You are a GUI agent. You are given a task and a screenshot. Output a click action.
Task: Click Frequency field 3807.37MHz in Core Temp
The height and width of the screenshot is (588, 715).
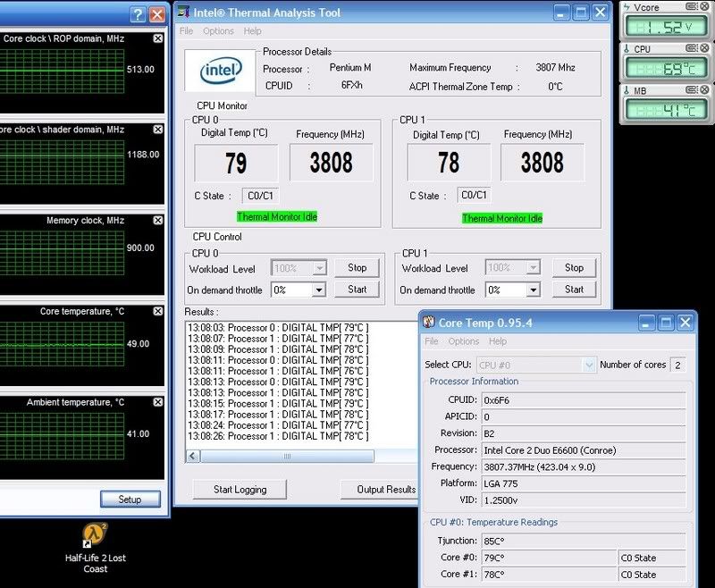[x=584, y=466]
